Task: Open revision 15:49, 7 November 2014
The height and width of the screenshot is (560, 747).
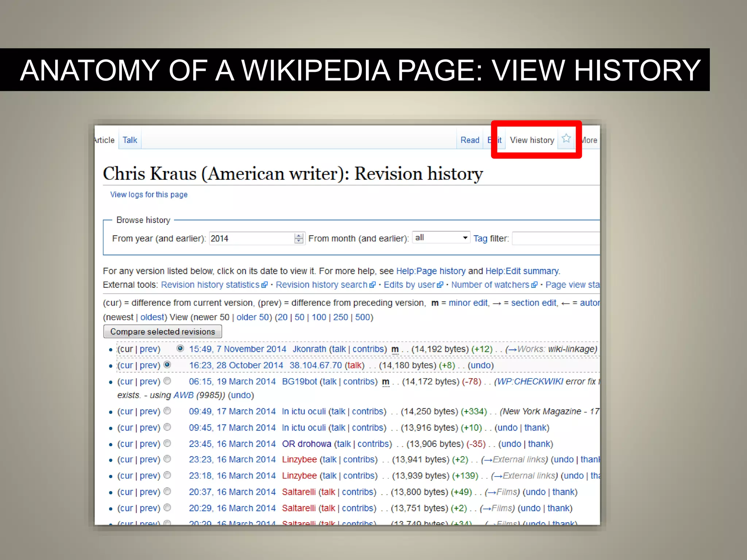Action: tap(237, 349)
